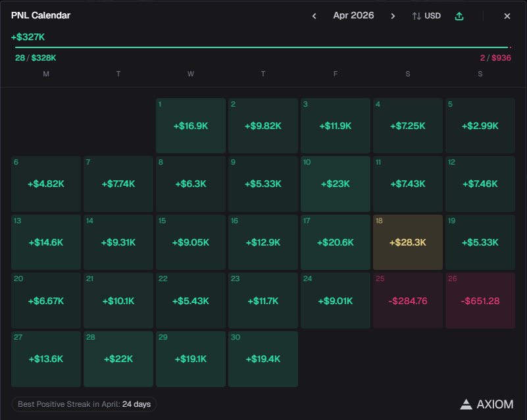Click the 28 / $328K winning days summary
This screenshot has width=527, height=420.
pyautogui.click(x=36, y=58)
